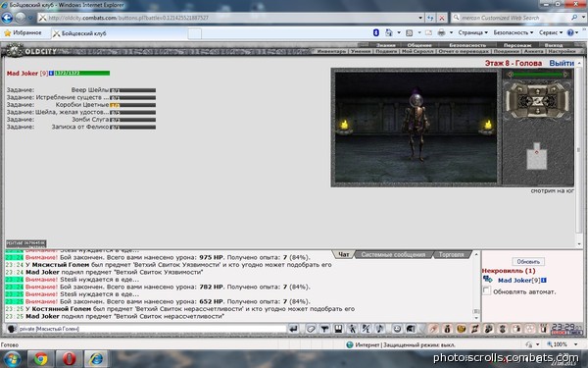Click the info icon after Mad Joker[9] in user list
Viewport: 588px width, 368px height.
point(544,280)
